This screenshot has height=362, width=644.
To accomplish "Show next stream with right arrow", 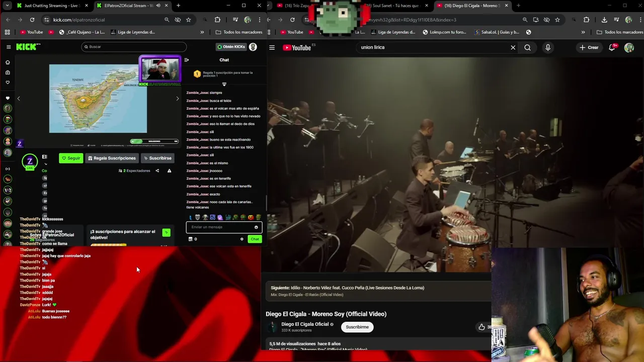I will [177, 99].
